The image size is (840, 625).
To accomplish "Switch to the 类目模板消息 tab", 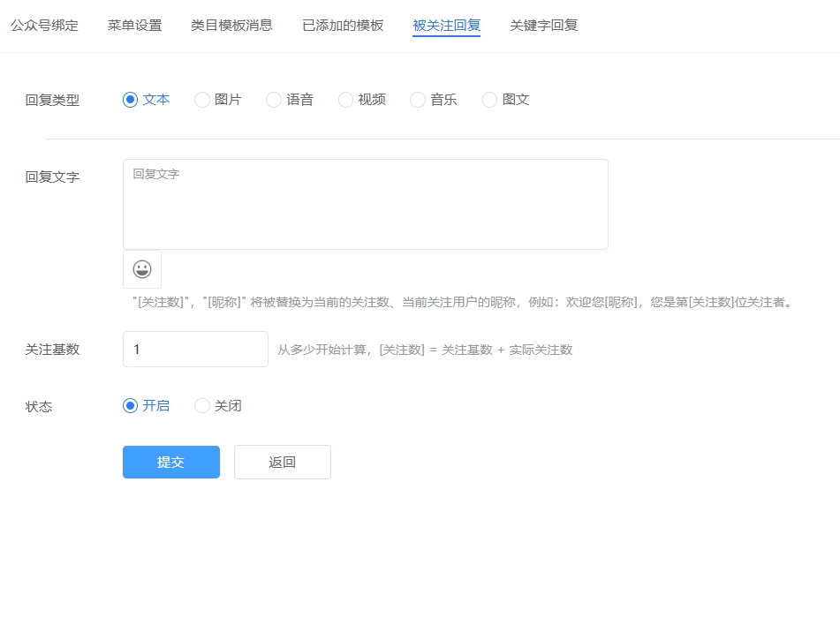I will pyautogui.click(x=231, y=26).
